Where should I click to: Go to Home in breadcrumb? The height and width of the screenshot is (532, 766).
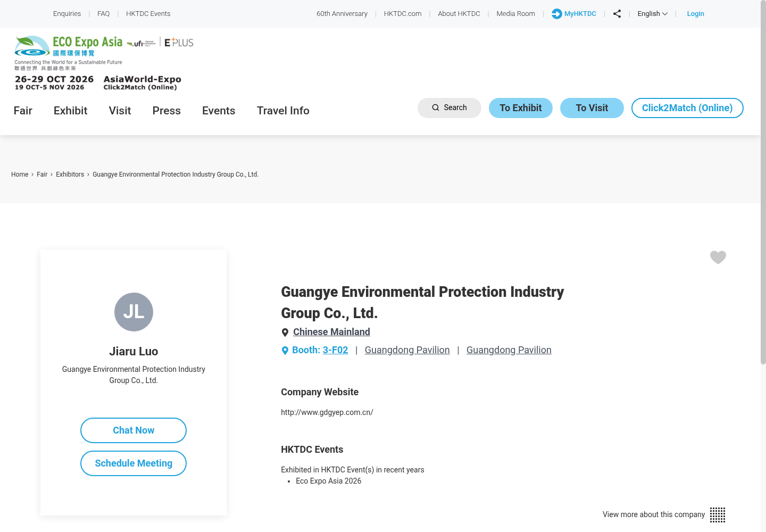(x=20, y=174)
